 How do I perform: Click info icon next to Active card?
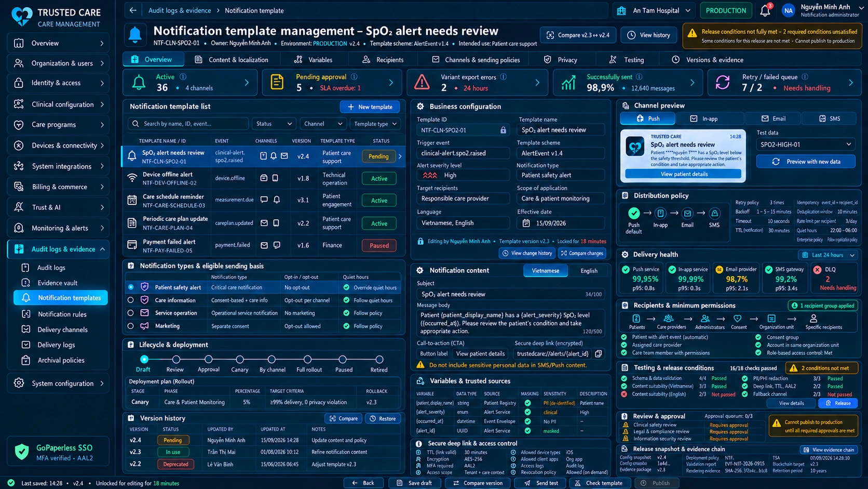(183, 76)
